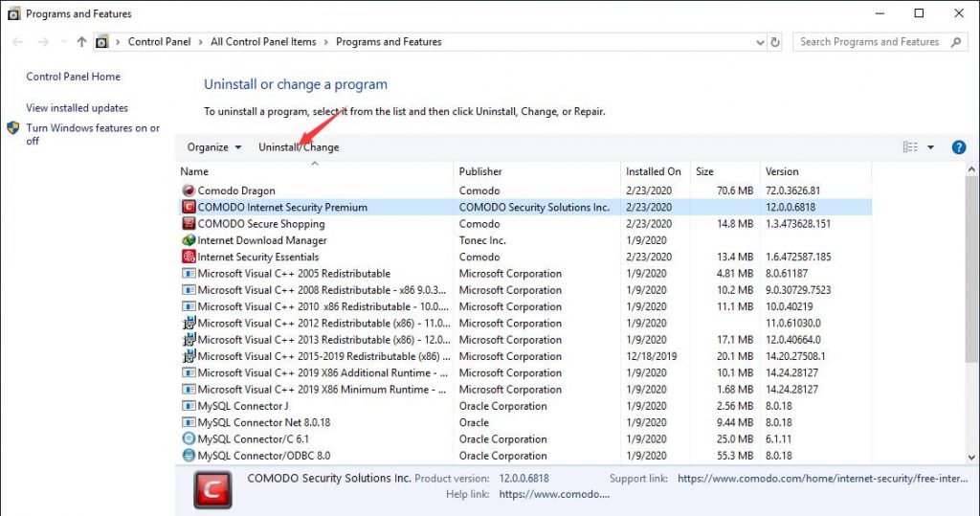
Task: Open View installed updates link
Action: tap(77, 107)
